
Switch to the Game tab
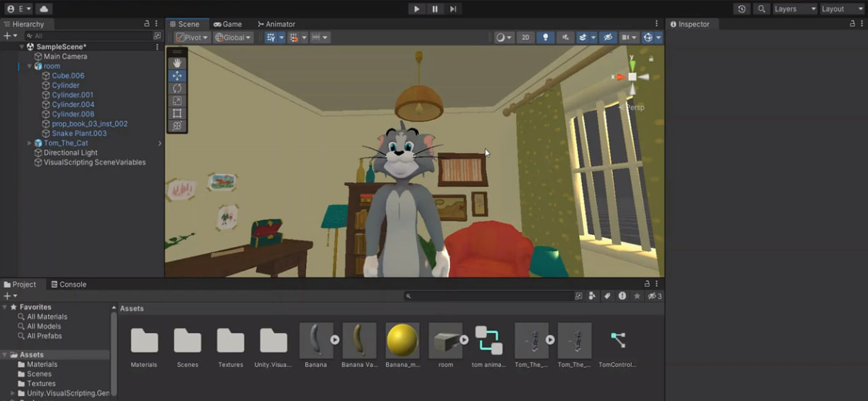click(228, 24)
